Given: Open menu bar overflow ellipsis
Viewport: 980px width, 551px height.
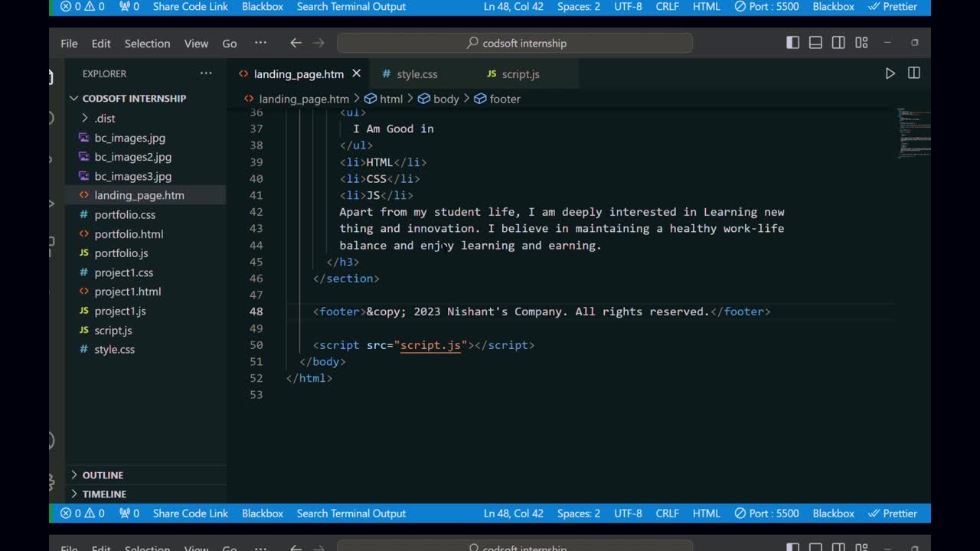Looking at the screenshot, I should pyautogui.click(x=260, y=43).
